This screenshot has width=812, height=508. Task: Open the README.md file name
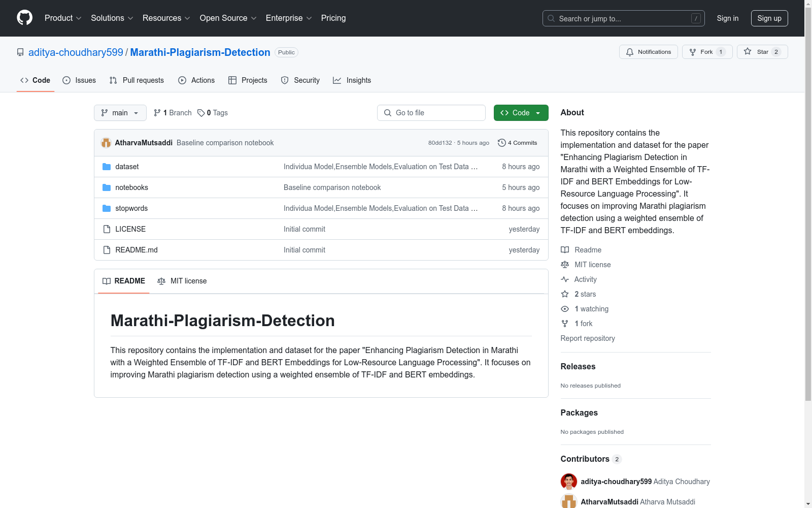point(137,250)
